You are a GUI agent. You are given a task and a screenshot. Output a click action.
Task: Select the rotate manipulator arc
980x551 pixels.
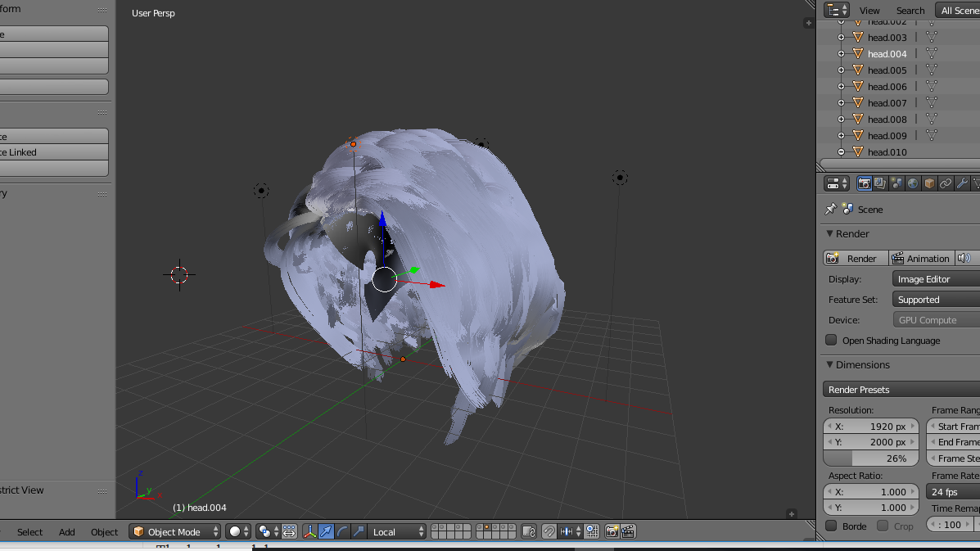(342, 531)
